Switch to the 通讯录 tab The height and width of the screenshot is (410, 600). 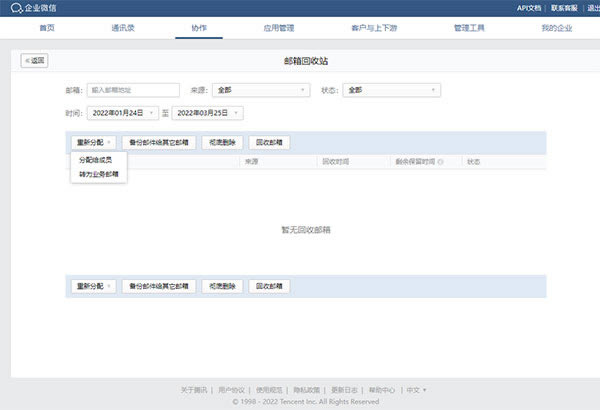tap(123, 28)
